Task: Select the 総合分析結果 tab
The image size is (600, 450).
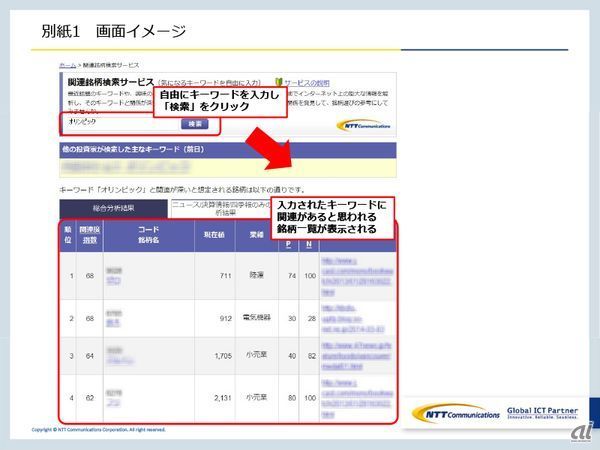Action: 113,207
